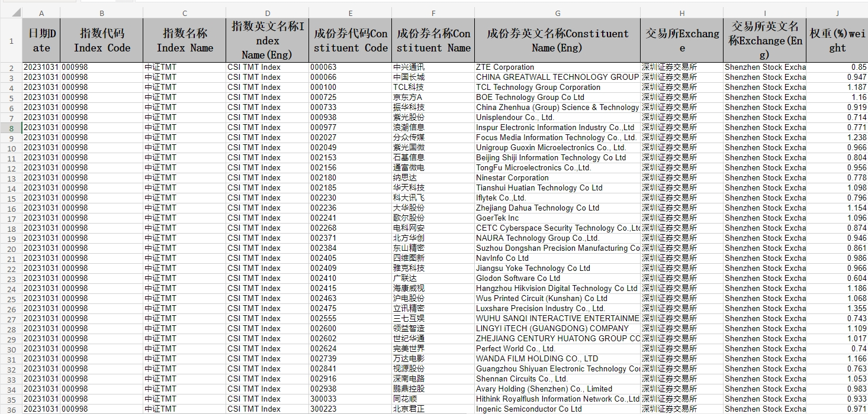Screen dimensions: 868x414
Task: Click the weight value 0.861
Action: point(837,248)
